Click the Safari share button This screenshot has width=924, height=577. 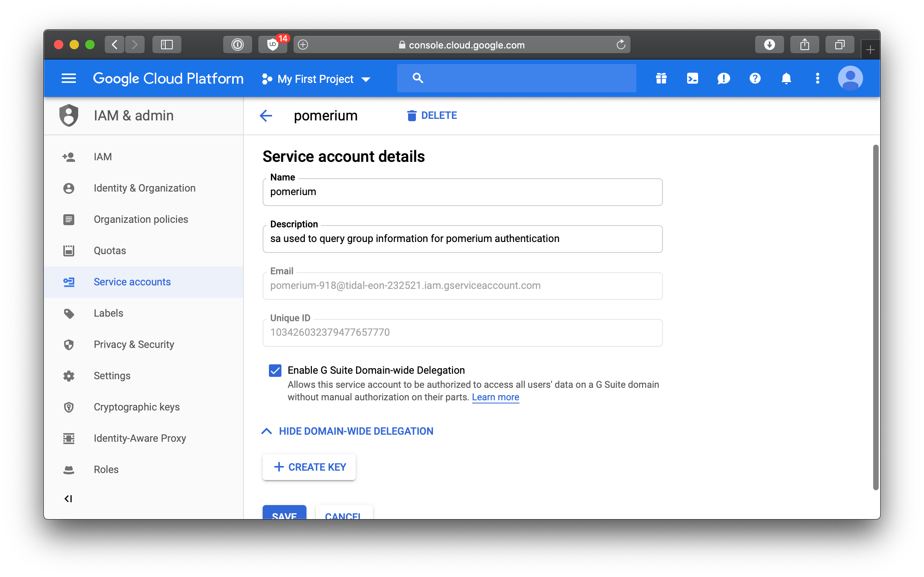[x=804, y=45]
